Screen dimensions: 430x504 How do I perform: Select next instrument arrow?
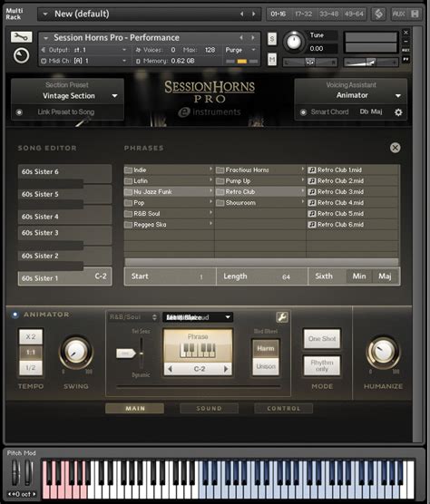coord(253,37)
